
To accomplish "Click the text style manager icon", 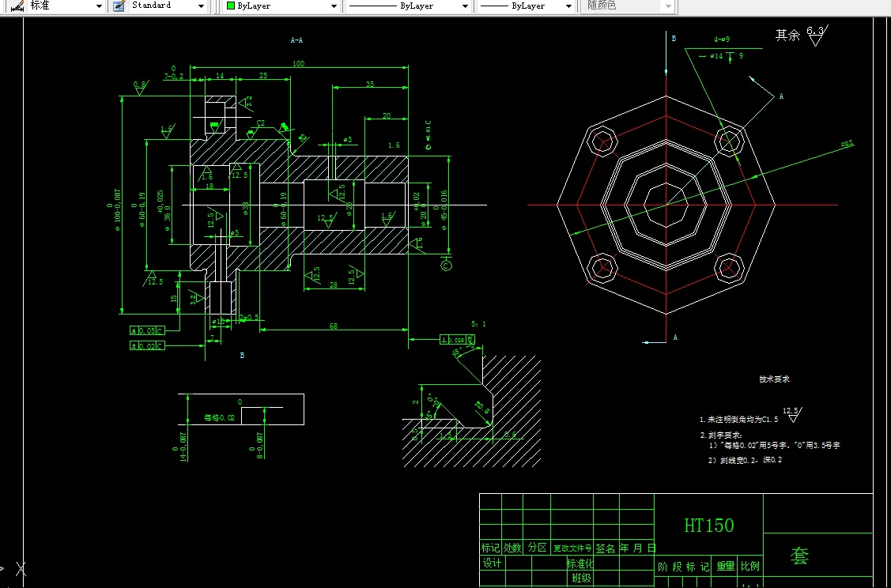I will 119,6.
